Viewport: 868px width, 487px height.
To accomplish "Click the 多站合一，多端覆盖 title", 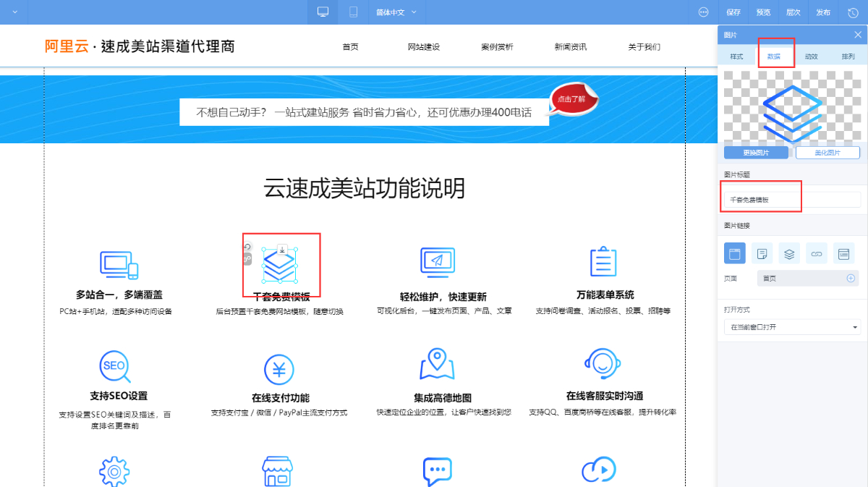I will (x=119, y=295).
